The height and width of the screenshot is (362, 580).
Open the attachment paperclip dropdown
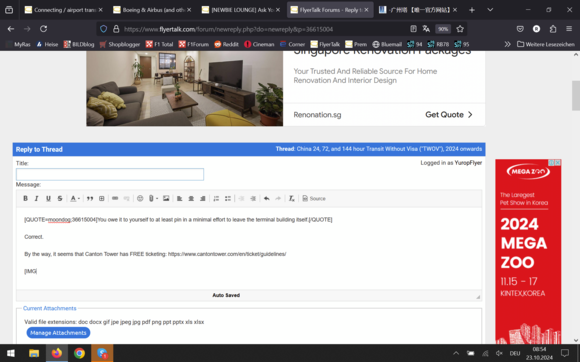coord(153,199)
